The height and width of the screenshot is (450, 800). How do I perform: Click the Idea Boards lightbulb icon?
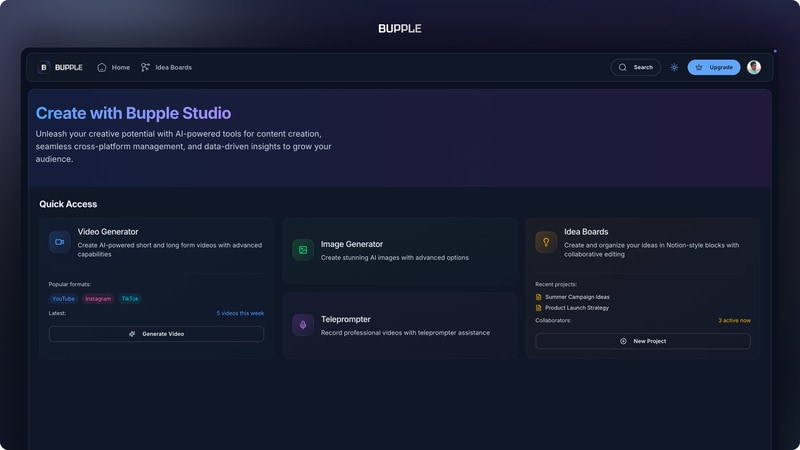[x=546, y=242]
